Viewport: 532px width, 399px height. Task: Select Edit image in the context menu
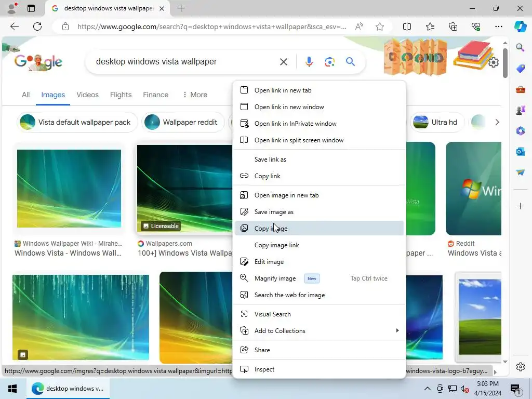click(320, 262)
